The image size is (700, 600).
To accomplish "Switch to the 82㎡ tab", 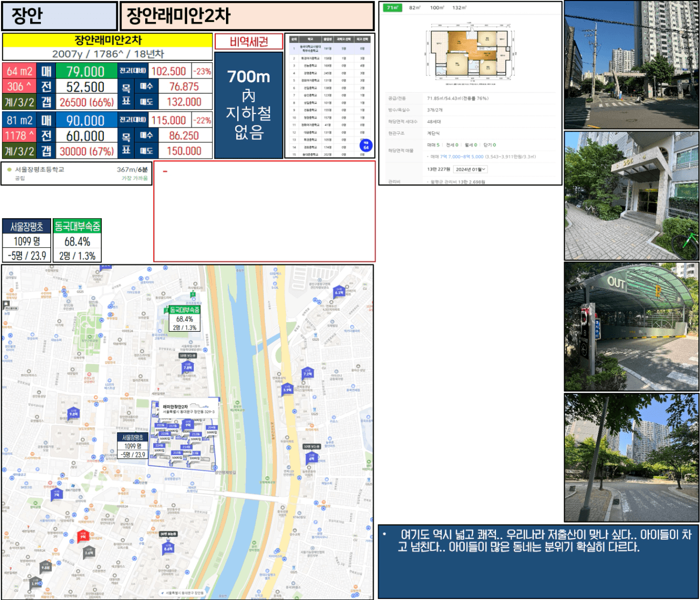I will pyautogui.click(x=415, y=8).
